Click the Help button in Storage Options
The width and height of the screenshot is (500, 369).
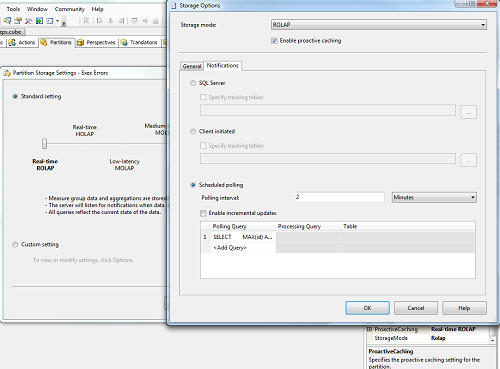[x=464, y=308]
